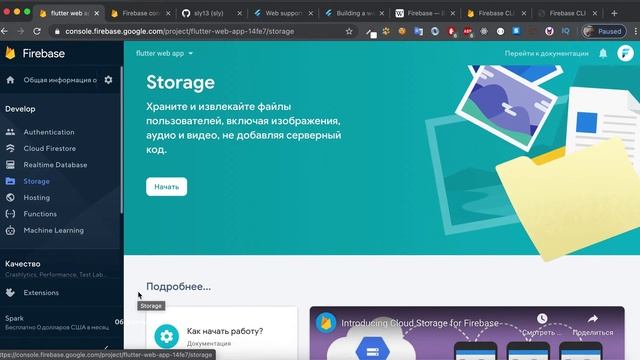Click the Authentication people icon
This screenshot has width=640, height=360.
click(10, 132)
